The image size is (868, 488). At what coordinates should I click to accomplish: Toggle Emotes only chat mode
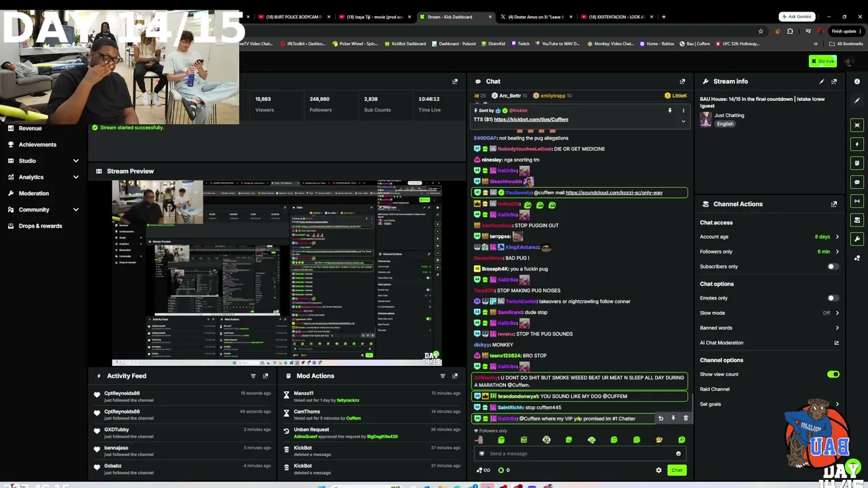(x=833, y=298)
